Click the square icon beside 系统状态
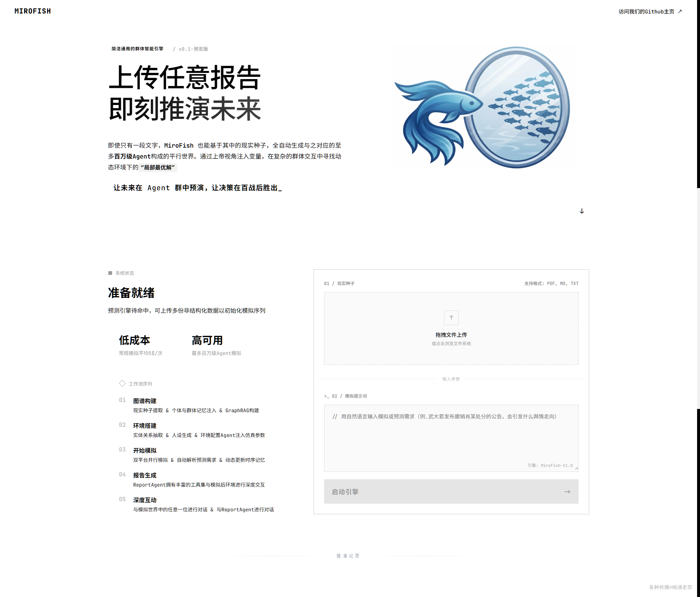This screenshot has height=597, width=700. point(110,273)
